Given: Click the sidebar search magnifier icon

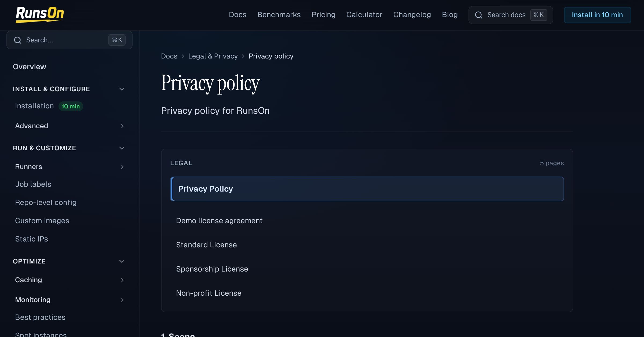Looking at the screenshot, I should [x=18, y=40].
